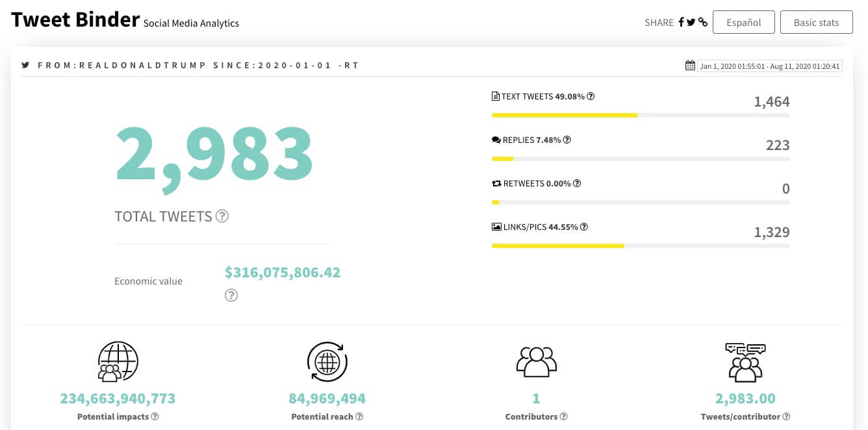Image resolution: width=868 pixels, height=430 pixels.
Task: Open help for Potential reach
Action: pos(359,416)
